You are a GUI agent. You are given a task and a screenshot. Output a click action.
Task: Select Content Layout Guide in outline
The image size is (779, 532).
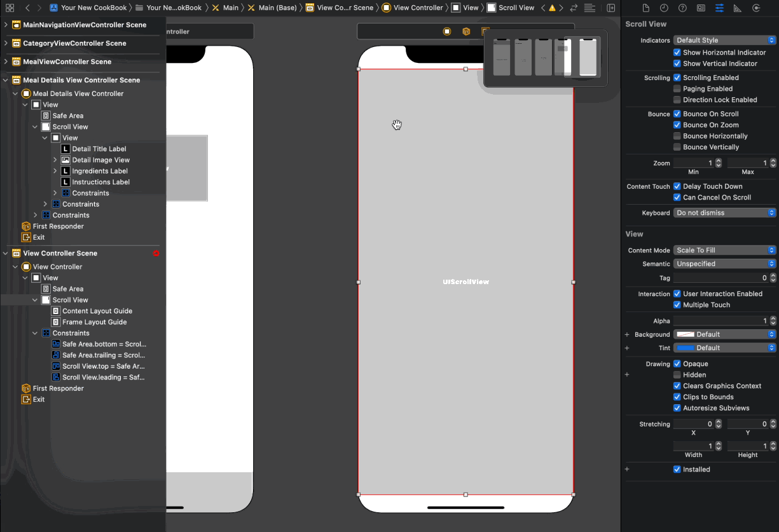pyautogui.click(x=97, y=311)
